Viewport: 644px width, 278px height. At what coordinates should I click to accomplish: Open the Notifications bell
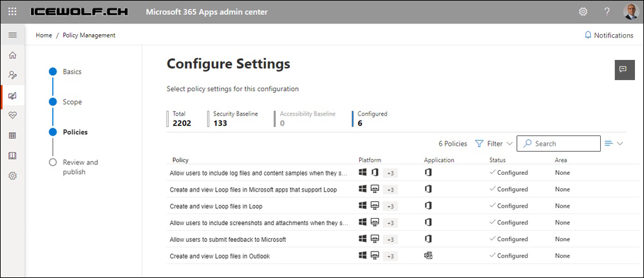(609, 35)
